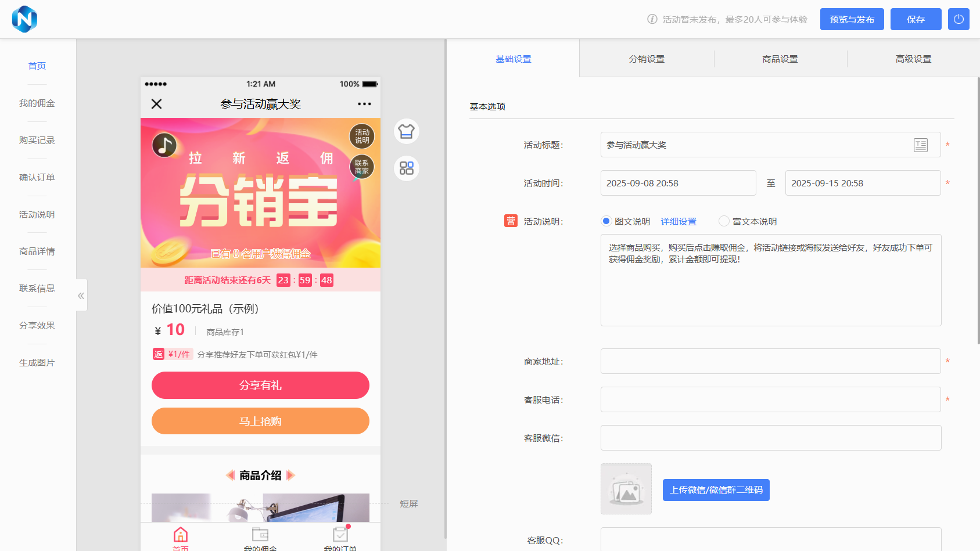Select the 图文说明 radio button

pos(606,221)
